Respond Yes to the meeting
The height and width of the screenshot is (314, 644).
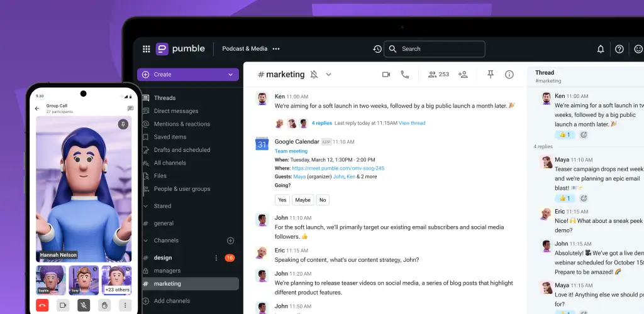pos(282,200)
